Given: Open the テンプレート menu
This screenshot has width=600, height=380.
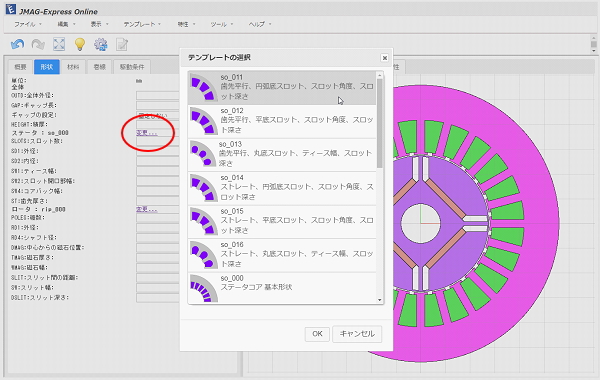Looking at the screenshot, I should tap(142, 24).
